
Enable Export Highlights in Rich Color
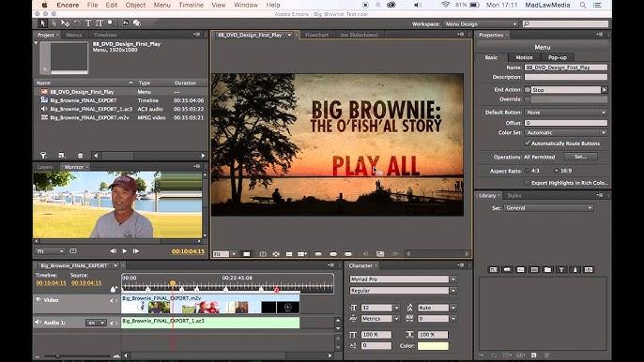[x=528, y=183]
